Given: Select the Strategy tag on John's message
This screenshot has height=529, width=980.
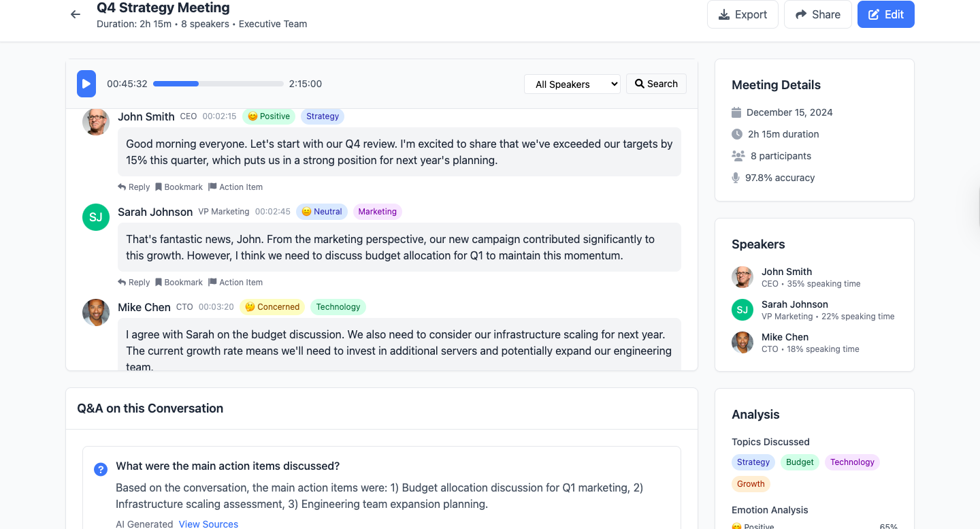Looking at the screenshot, I should click(322, 116).
